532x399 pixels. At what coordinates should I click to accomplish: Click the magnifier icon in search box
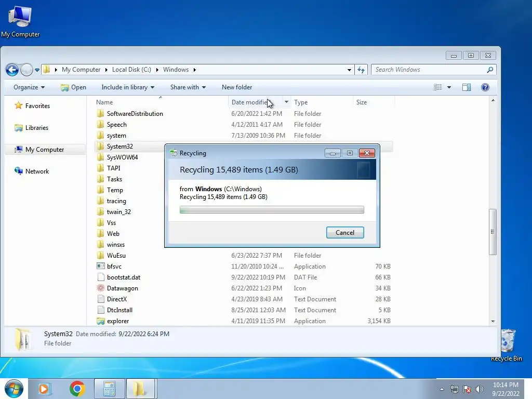coord(490,70)
